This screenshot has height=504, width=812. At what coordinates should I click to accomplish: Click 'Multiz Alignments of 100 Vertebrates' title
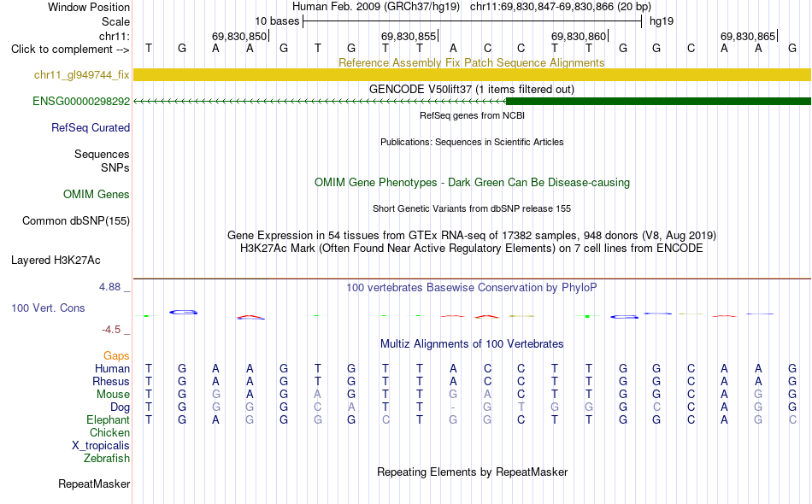point(472,344)
